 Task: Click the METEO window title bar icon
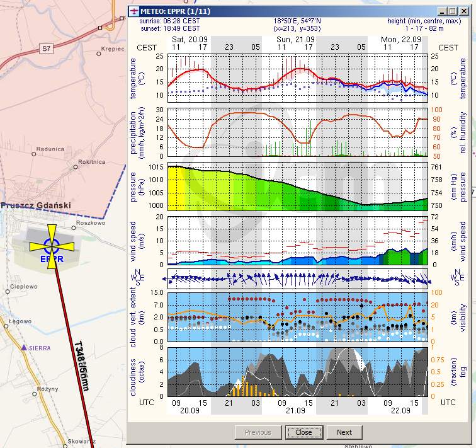point(134,11)
